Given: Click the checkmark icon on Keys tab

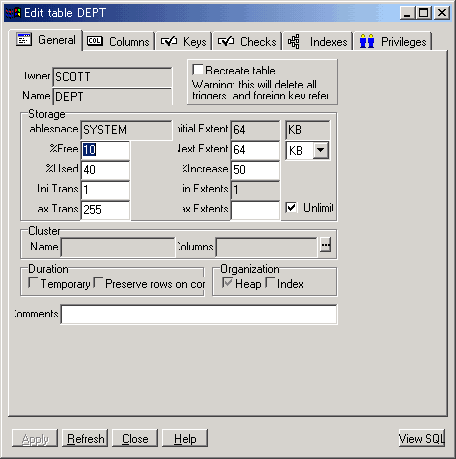Looking at the screenshot, I should click(x=169, y=41).
